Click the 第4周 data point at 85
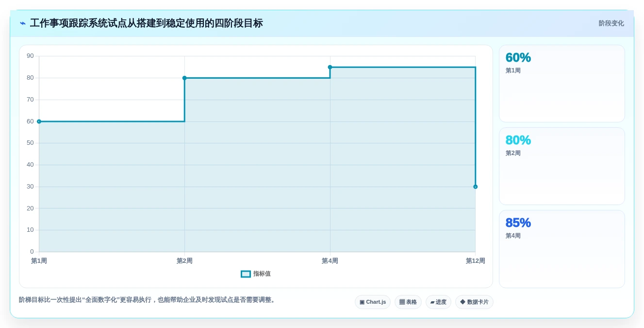This screenshot has height=328, width=644. (x=330, y=67)
